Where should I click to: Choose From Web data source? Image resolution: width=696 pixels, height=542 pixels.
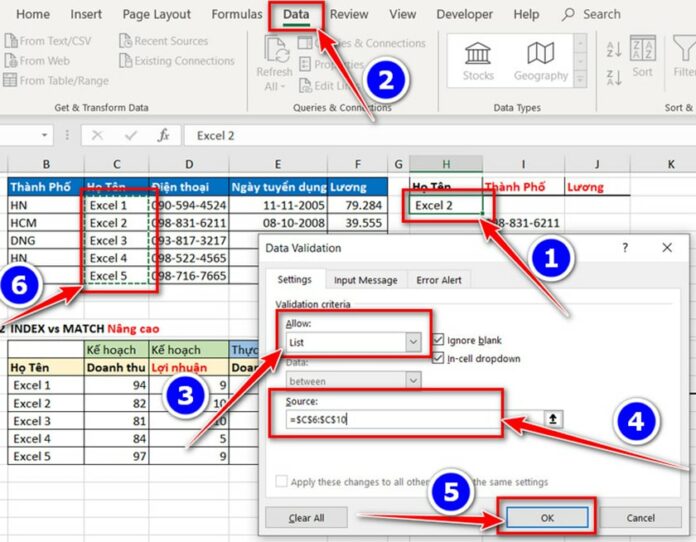pos(37,61)
